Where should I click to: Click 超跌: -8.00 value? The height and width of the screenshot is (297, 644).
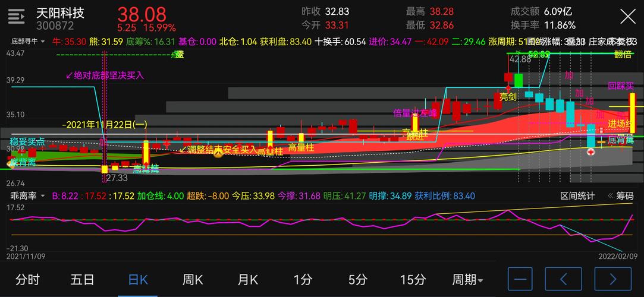pyautogui.click(x=208, y=196)
